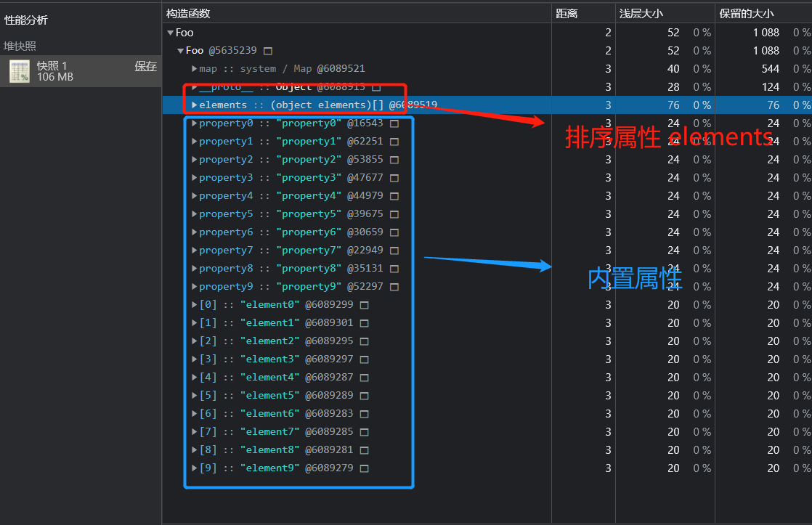Select the 堆快照 section label
Image resolution: width=812 pixels, height=525 pixels.
tap(20, 46)
